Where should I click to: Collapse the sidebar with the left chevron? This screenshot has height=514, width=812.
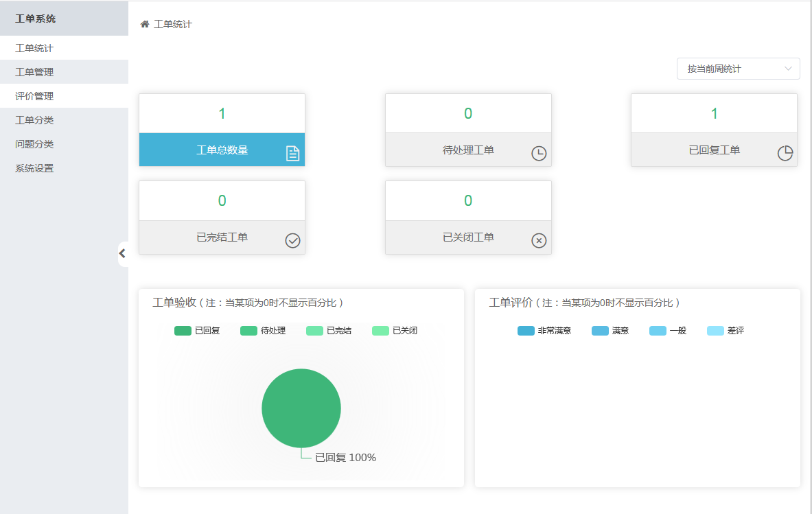[122, 253]
